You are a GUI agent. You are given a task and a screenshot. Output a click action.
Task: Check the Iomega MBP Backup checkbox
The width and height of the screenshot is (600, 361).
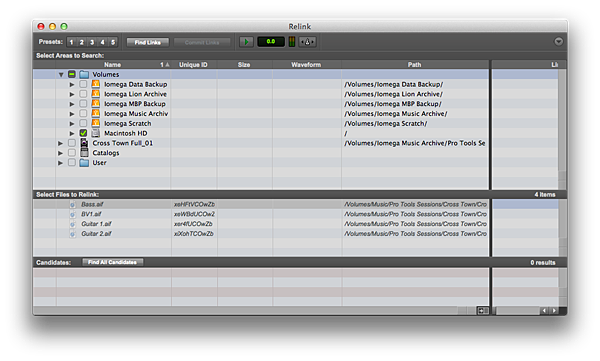coord(83,103)
